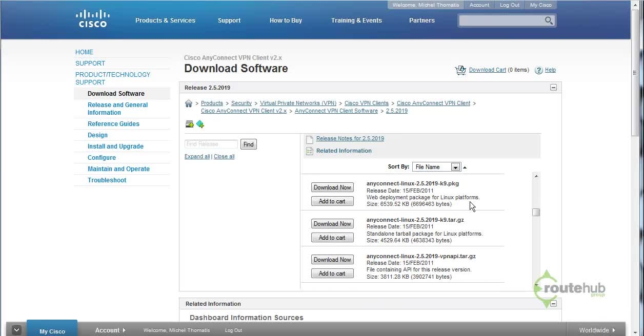Image resolution: width=644 pixels, height=336 pixels.
Task: Open the Worldwide region selector
Action: coord(597,330)
